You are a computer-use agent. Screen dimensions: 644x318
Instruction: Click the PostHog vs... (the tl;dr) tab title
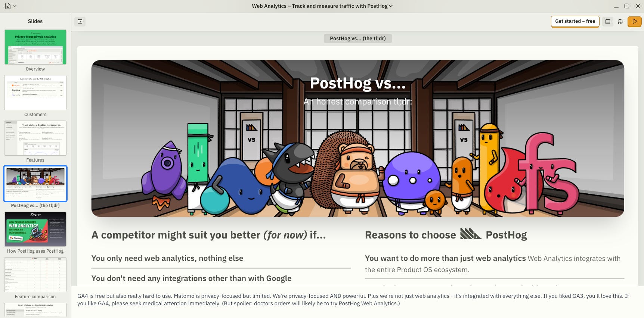coord(358,38)
